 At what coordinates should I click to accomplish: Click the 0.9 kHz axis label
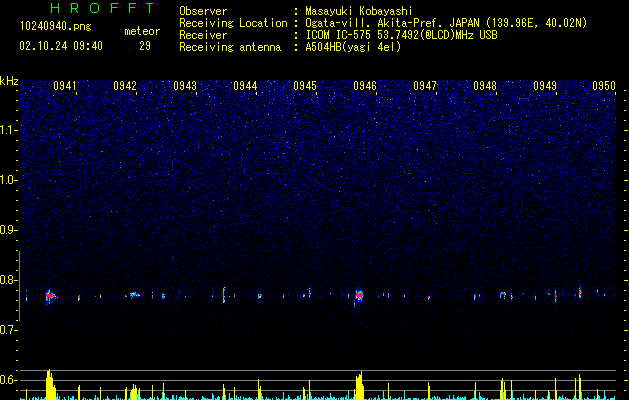coord(8,230)
